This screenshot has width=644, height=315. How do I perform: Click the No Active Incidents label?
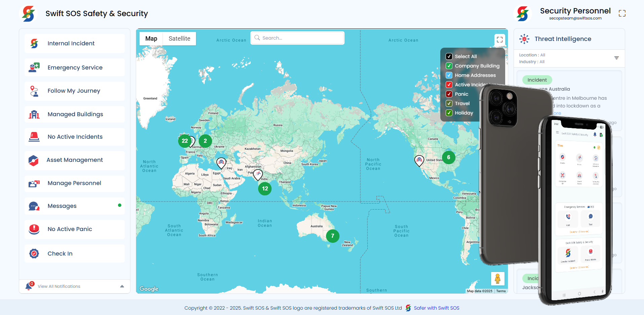[75, 137]
